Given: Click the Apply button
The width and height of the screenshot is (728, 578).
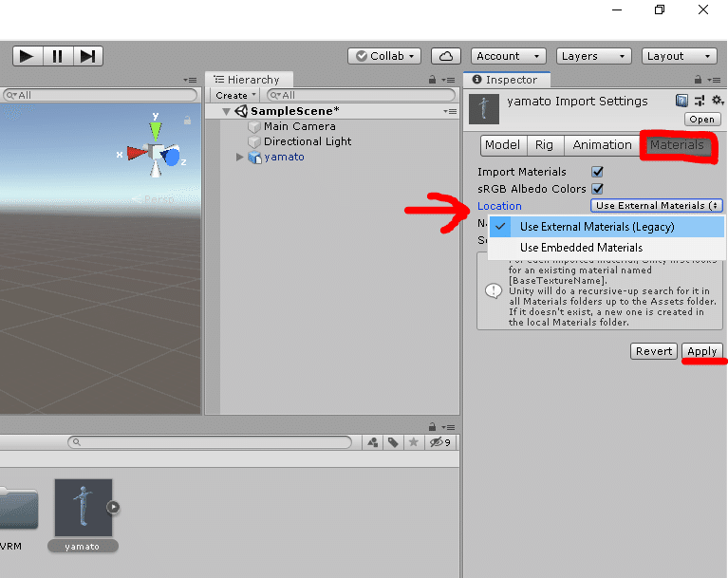Looking at the screenshot, I should [702, 351].
